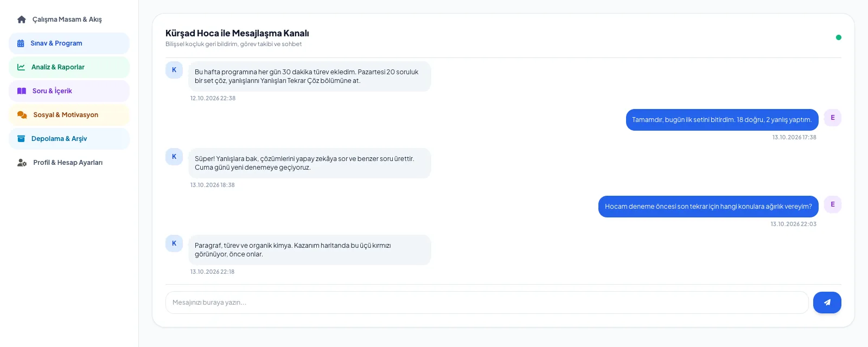Click K avatar beside Süper! Yanlışlara bak message
The image size is (868, 347).
tap(174, 157)
